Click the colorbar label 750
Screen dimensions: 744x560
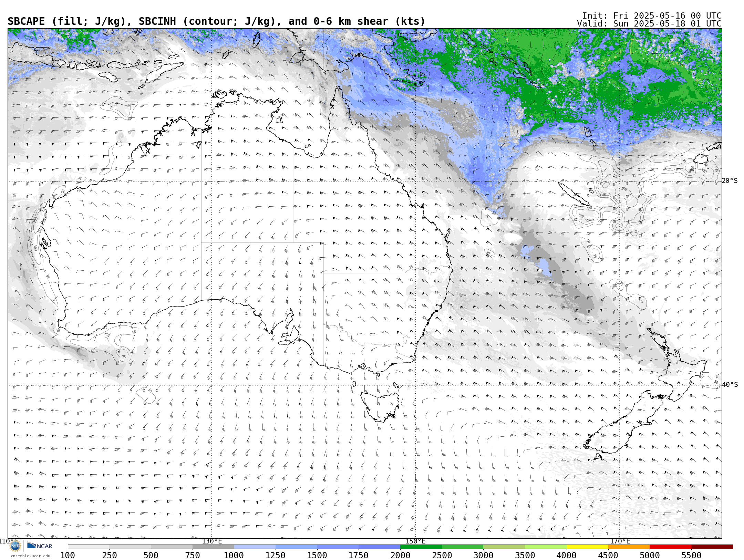click(193, 556)
